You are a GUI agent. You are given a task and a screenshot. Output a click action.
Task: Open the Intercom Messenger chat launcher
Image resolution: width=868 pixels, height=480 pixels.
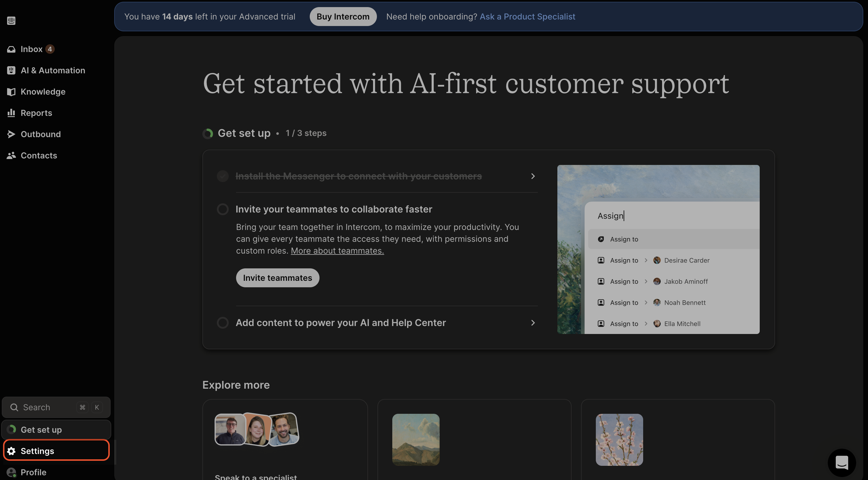point(842,463)
